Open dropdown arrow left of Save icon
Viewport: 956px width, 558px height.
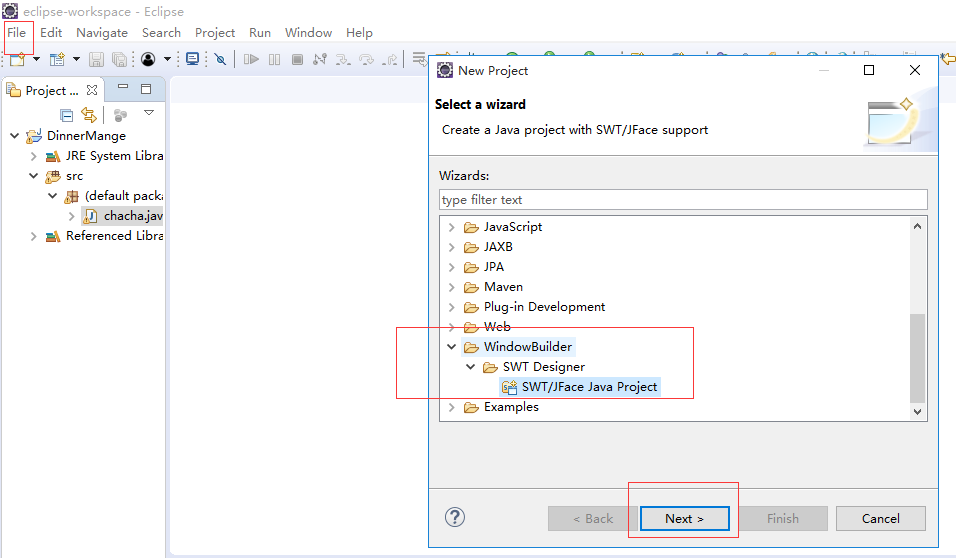[76, 59]
